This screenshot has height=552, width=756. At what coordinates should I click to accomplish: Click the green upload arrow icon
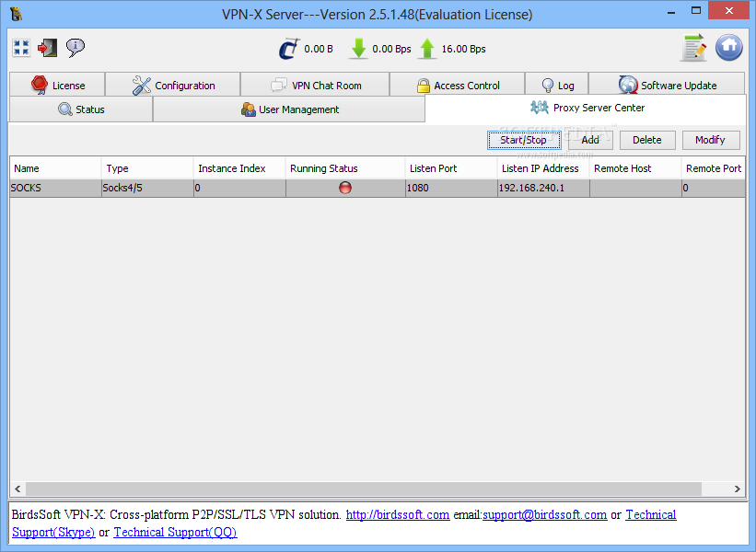tap(427, 49)
